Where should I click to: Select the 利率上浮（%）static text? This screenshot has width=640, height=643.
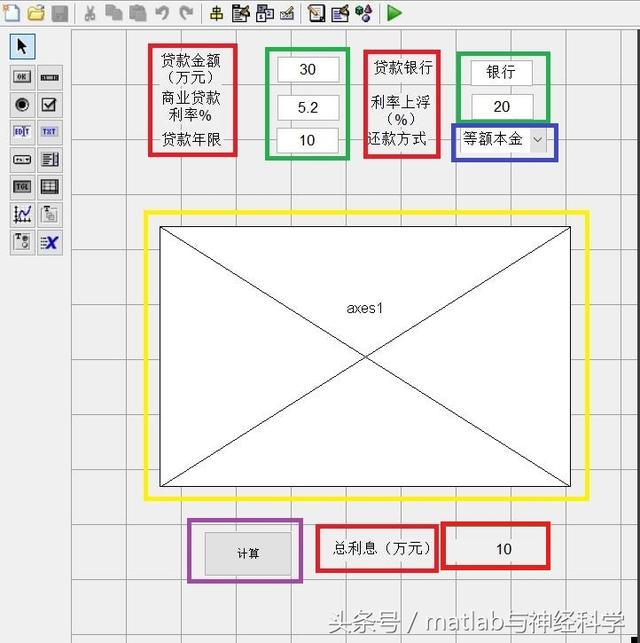pos(401,111)
